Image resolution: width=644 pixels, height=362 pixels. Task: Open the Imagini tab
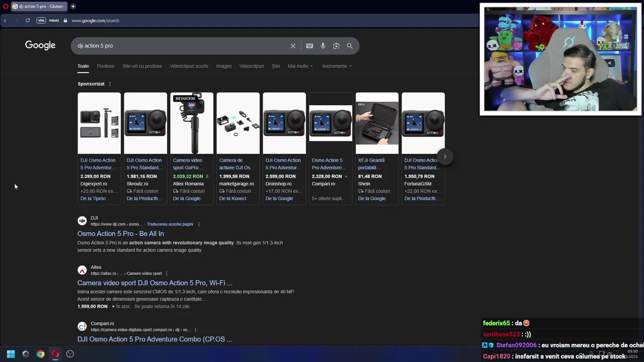(224, 66)
